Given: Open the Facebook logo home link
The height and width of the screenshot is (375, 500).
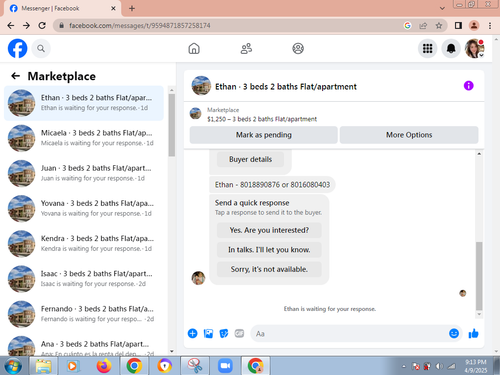Looking at the screenshot, I should [x=17, y=49].
